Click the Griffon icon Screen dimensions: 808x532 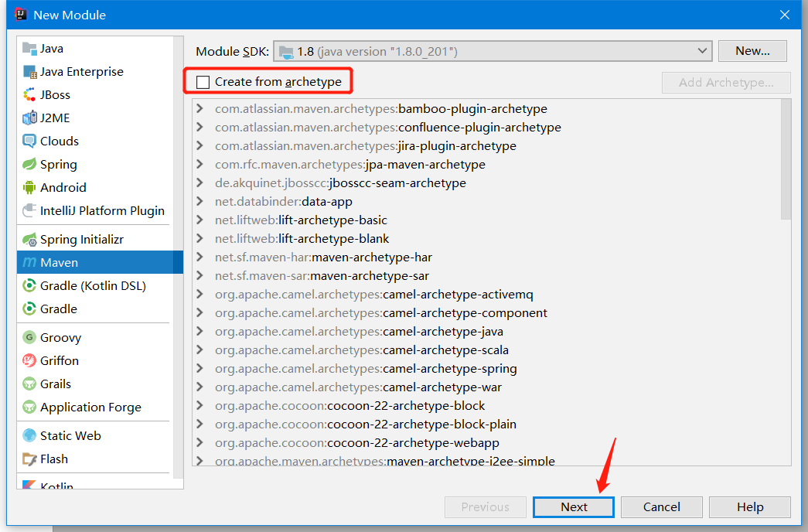29,361
